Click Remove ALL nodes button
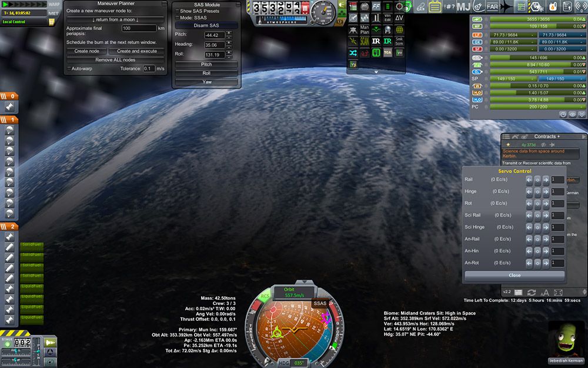Screen dimensions: 588x368 (x=115, y=59)
